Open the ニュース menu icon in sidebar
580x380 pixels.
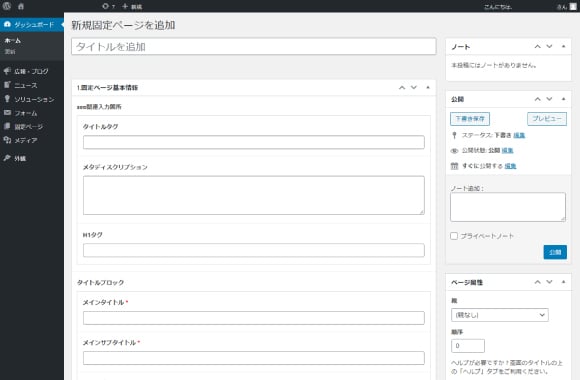pos(7,85)
